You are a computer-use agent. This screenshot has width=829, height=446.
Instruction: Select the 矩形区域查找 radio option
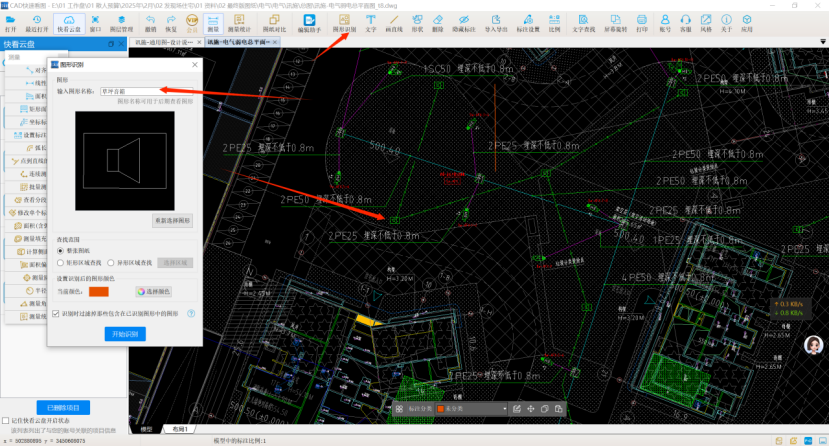(x=61, y=262)
